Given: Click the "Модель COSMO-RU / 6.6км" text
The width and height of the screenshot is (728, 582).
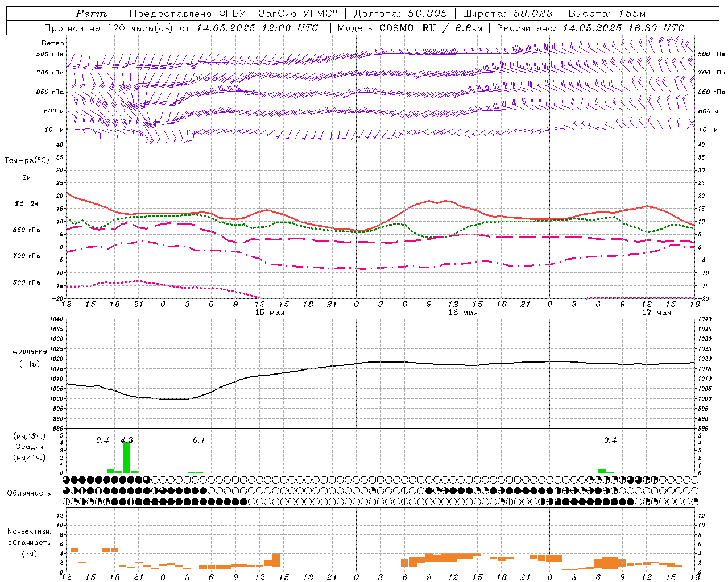Looking at the screenshot, I should [x=409, y=28].
